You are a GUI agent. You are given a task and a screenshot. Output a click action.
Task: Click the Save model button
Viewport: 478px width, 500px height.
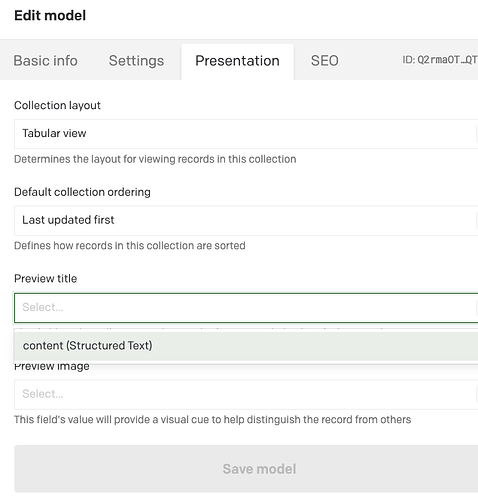tap(246, 469)
